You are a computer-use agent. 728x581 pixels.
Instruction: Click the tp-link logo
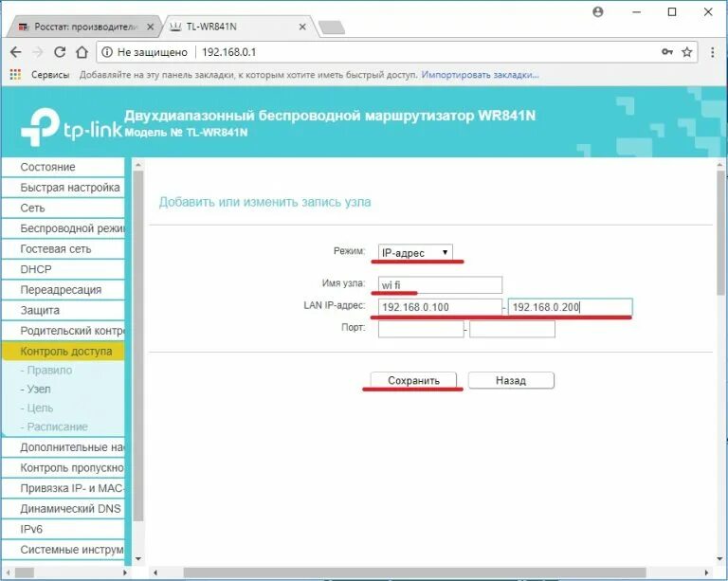pyautogui.click(x=71, y=127)
